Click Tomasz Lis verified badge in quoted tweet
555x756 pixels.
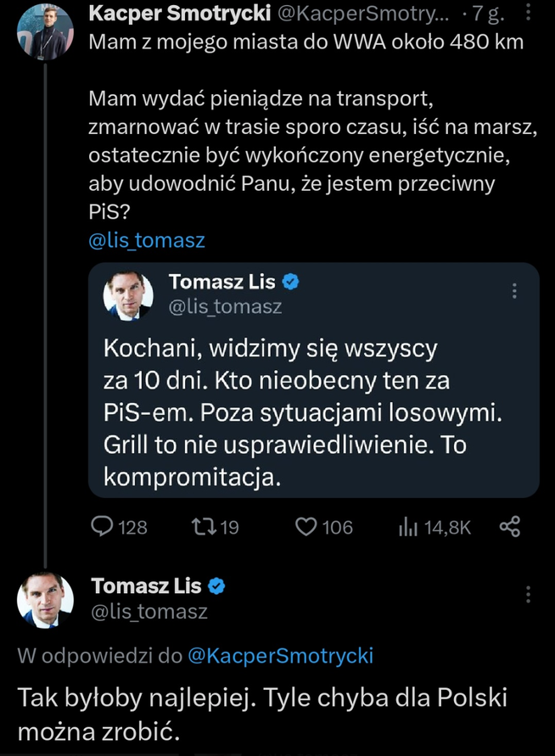[291, 282]
